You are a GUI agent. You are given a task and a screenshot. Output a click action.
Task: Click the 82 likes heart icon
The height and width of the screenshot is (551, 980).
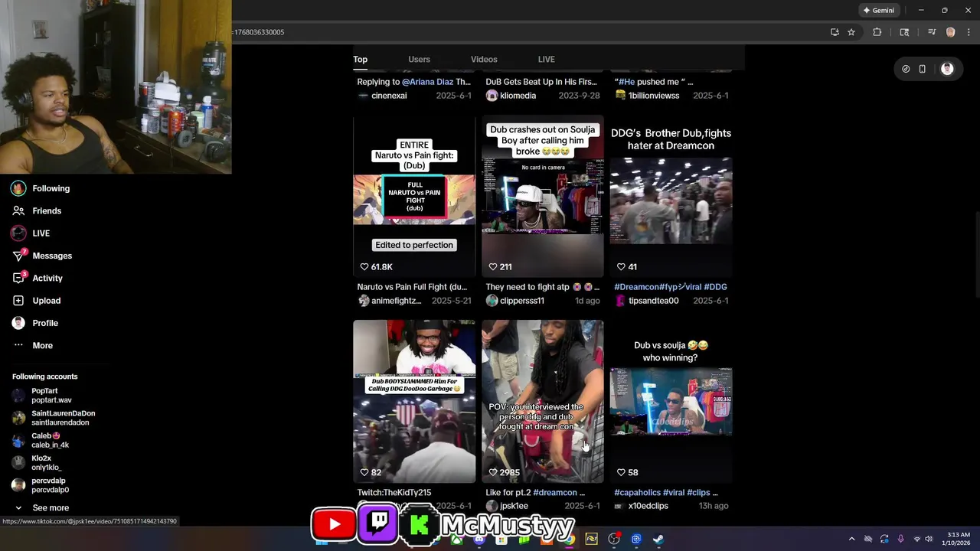(x=364, y=472)
